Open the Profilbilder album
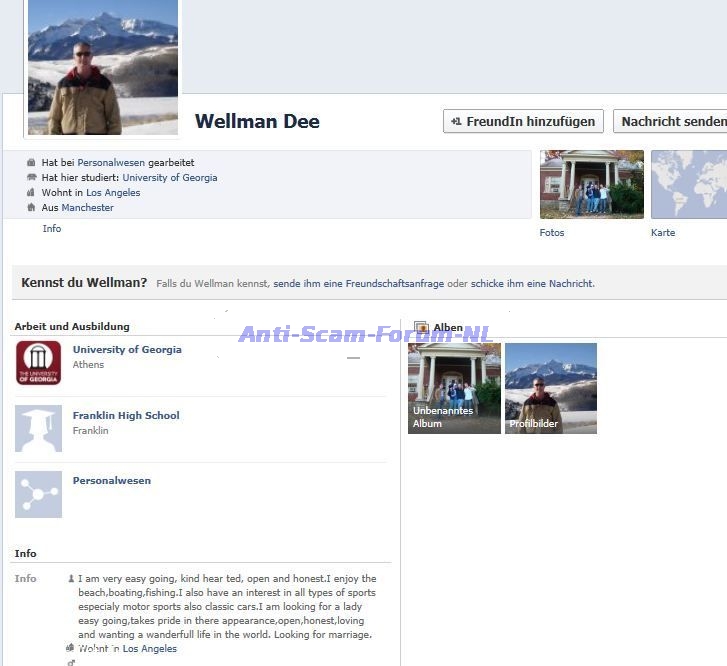The height and width of the screenshot is (666, 727). pos(550,388)
